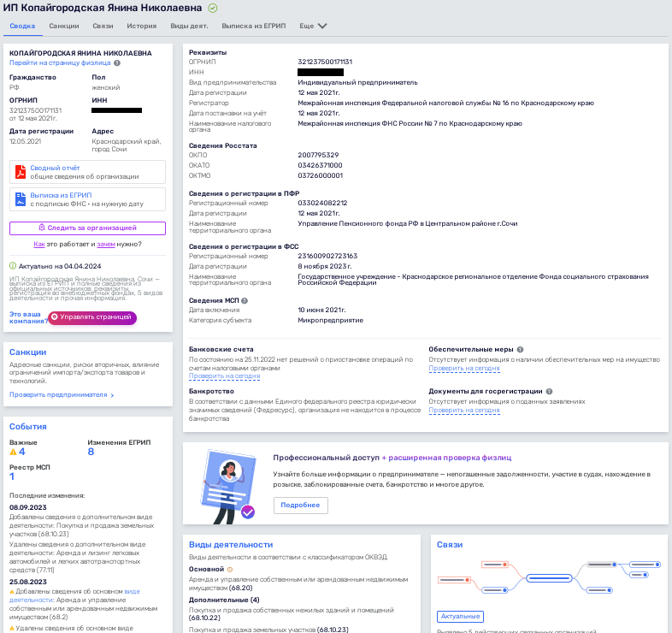Click the Реестр МСП count 1
The width and height of the screenshot is (672, 633).
(12, 477)
